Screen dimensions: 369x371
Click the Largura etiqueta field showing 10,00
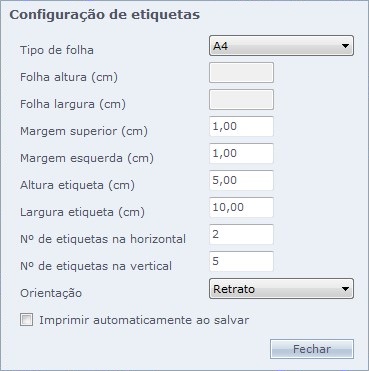[241, 207]
